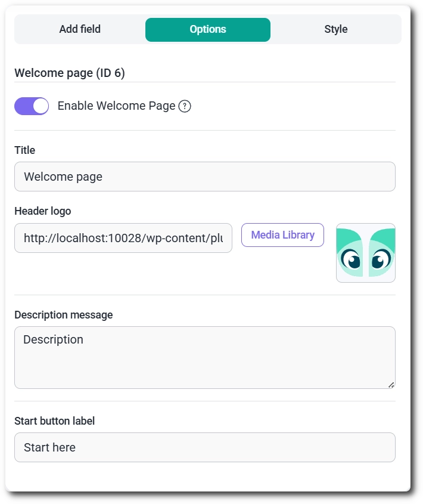The height and width of the screenshot is (504, 423).
Task: Open the Style tab
Action: [335, 29]
